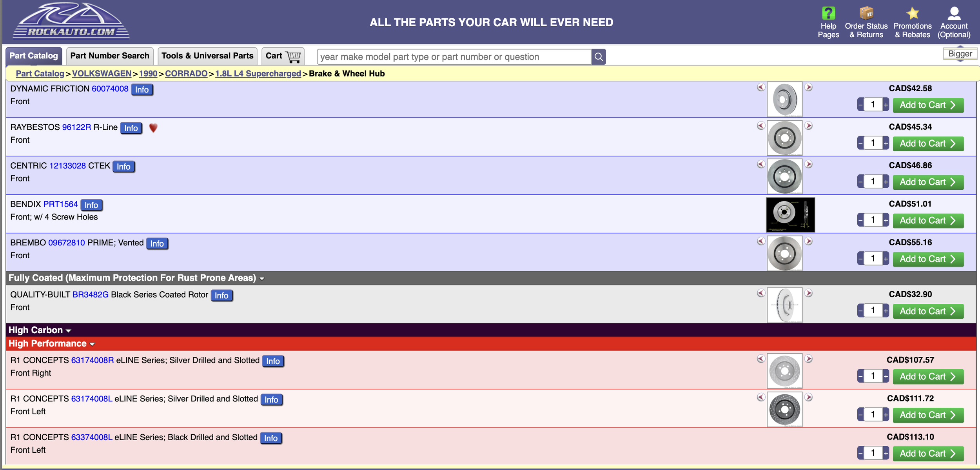Increase quantity for Quality-Built BR3482G rotor
The image size is (980, 470).
[886, 311]
